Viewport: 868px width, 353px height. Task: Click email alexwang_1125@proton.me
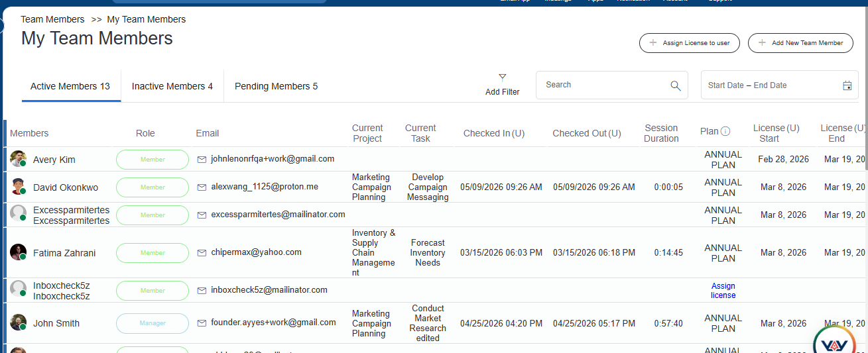(x=265, y=187)
